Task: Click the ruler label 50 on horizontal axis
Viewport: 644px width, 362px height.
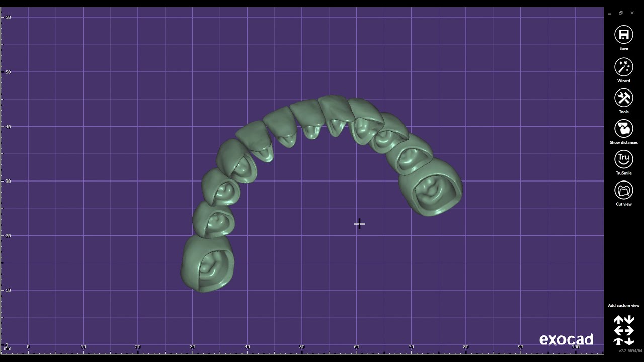Action: point(302,347)
